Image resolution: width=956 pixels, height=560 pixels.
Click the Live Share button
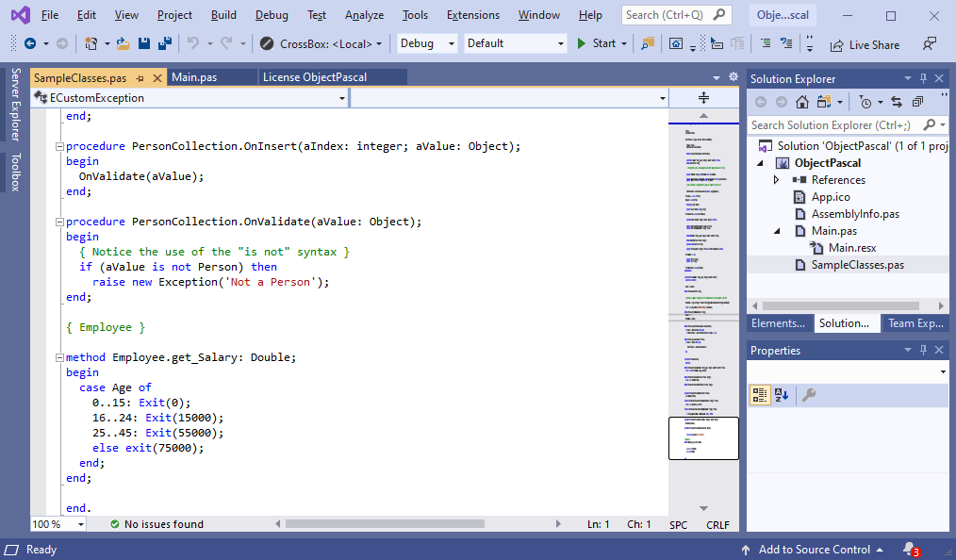(x=865, y=44)
